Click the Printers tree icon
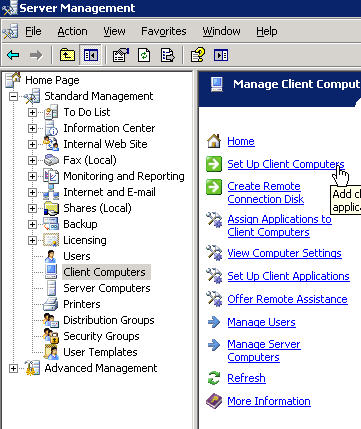The width and height of the screenshot is (361, 429). (51, 304)
